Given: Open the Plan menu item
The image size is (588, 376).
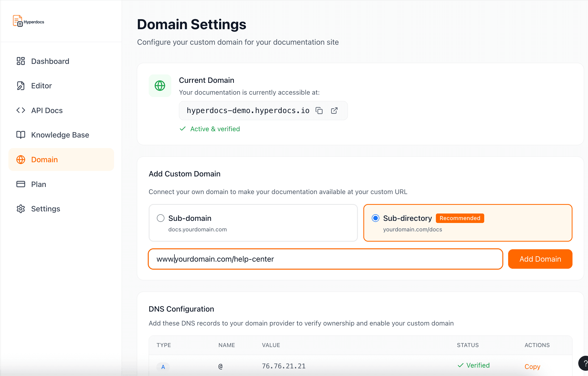Looking at the screenshot, I should coord(39,184).
